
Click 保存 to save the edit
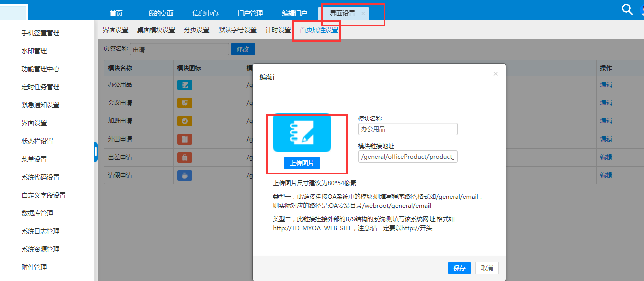[x=459, y=268]
